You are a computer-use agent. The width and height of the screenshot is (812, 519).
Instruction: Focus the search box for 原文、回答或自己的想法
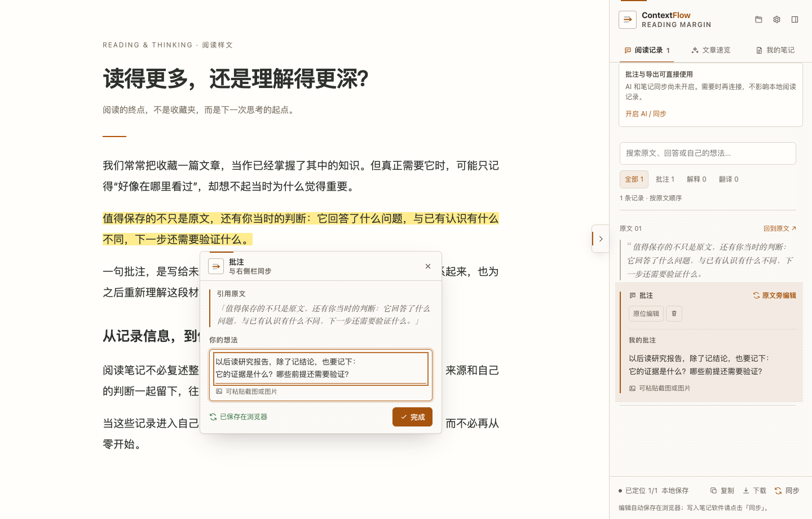tap(708, 153)
